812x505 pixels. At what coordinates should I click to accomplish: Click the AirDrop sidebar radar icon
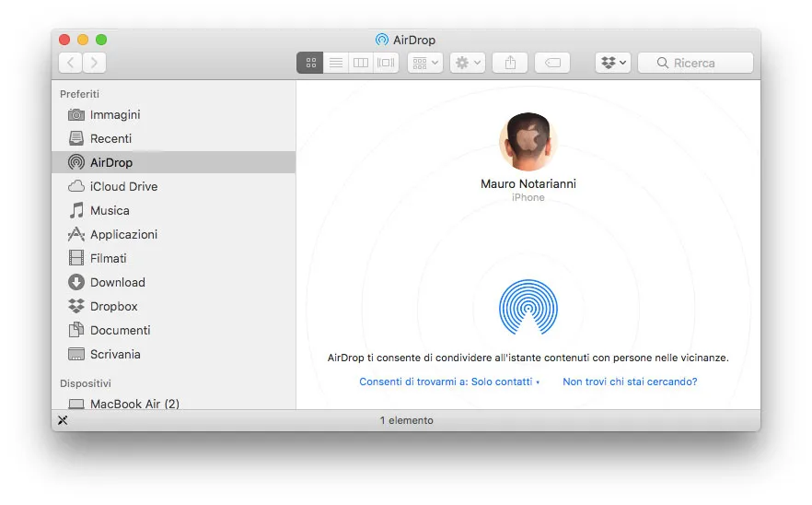[76, 162]
